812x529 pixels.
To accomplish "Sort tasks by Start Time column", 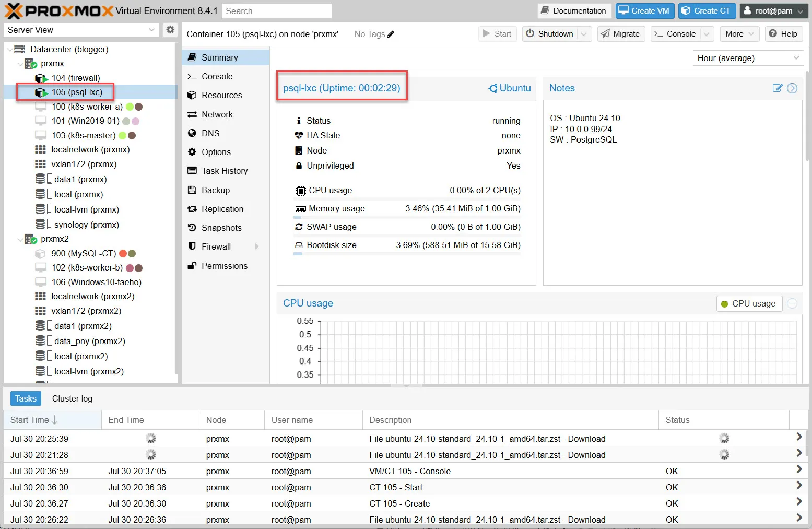I will pos(34,420).
